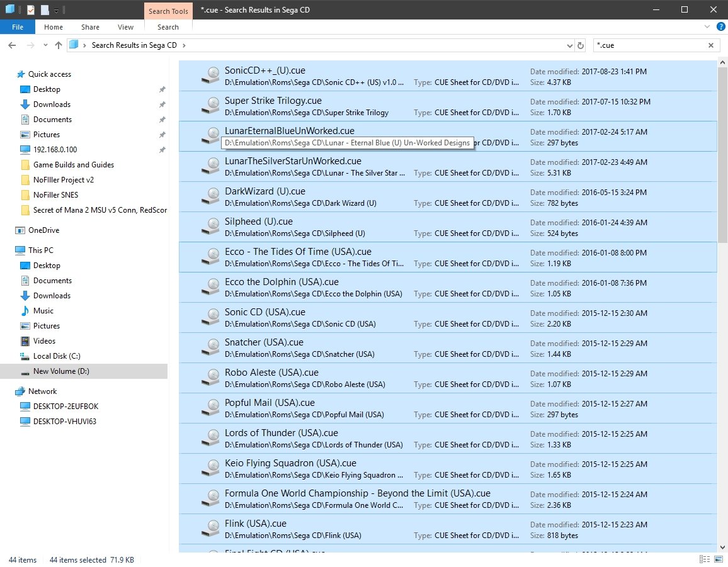Click the New folder icon in the title bar
The width and height of the screenshot is (728, 567).
click(45, 9)
